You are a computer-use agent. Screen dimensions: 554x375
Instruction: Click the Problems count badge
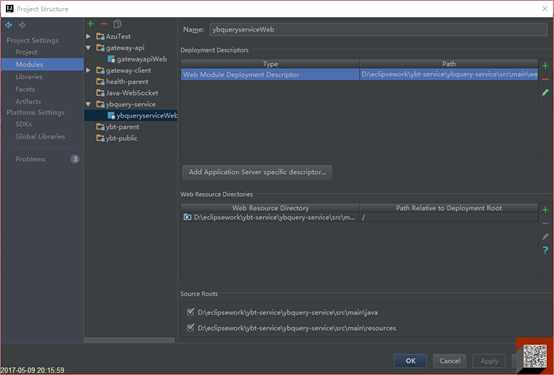[75, 159]
